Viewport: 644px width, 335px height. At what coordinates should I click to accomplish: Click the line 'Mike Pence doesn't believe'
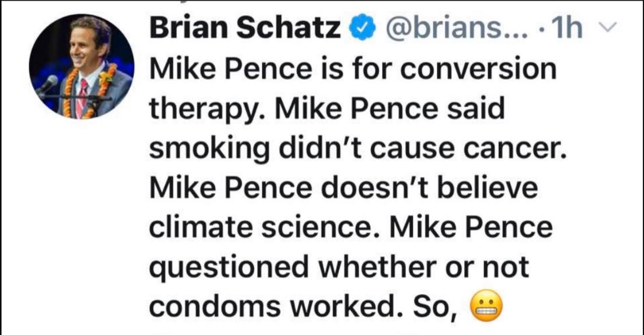(x=344, y=187)
